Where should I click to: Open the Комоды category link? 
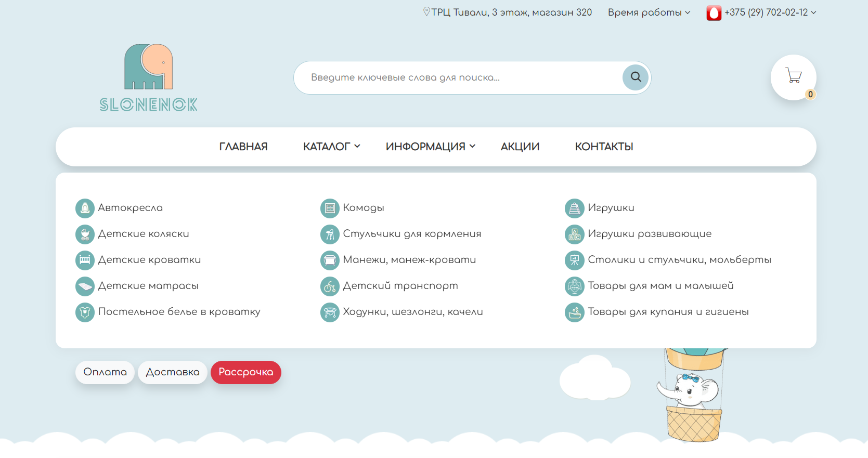(x=364, y=208)
